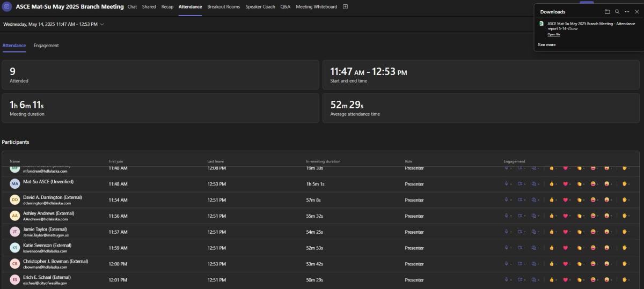Click David A. Darrington camera engagement icon

click(x=520, y=200)
